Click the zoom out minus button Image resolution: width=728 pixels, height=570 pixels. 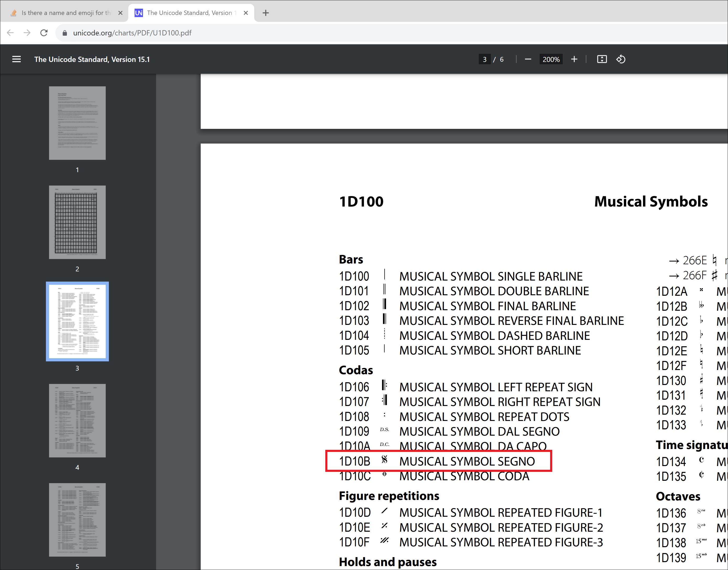pos(528,59)
